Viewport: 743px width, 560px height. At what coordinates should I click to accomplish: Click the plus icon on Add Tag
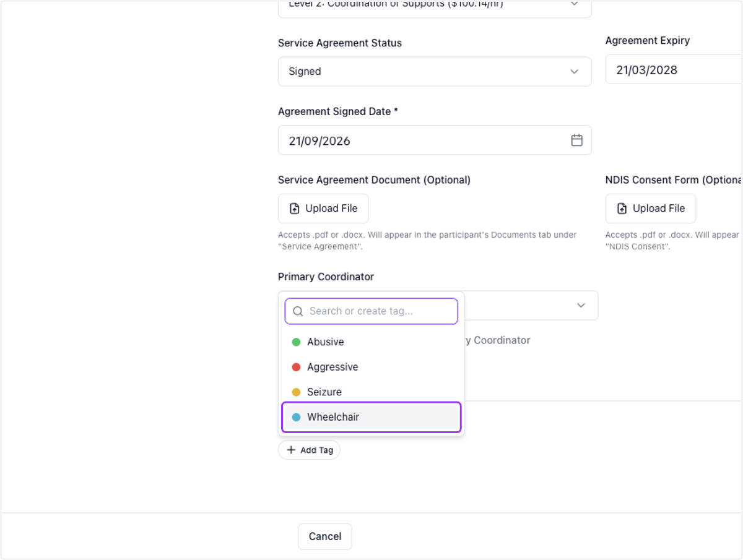coord(291,450)
